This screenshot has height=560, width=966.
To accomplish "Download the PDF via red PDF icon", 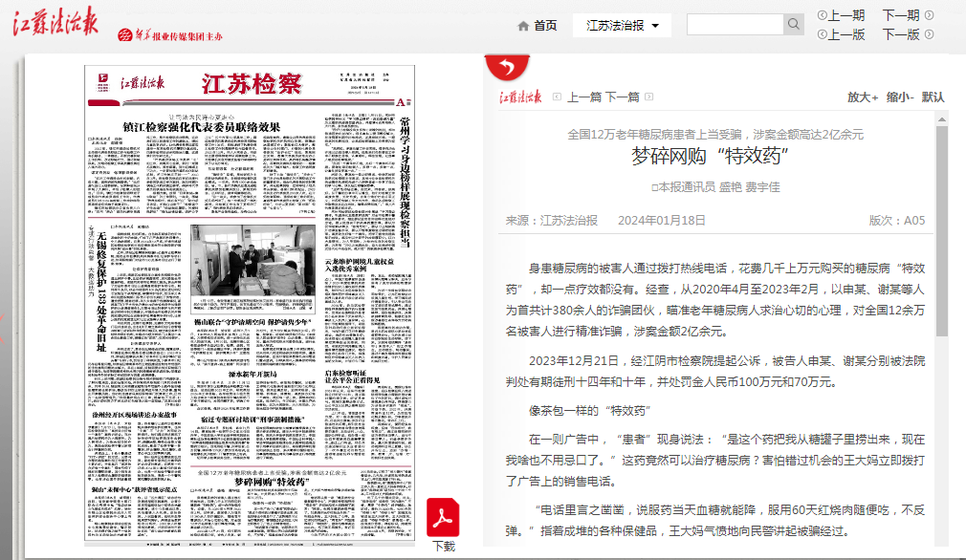I will [443, 518].
